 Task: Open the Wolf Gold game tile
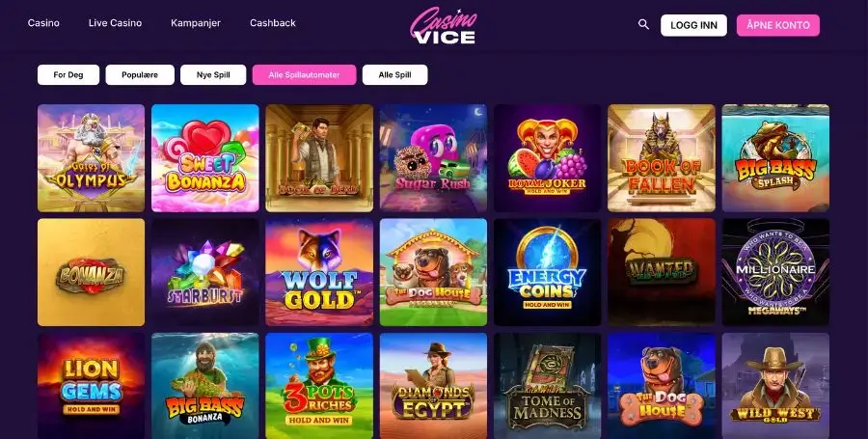[x=319, y=272]
